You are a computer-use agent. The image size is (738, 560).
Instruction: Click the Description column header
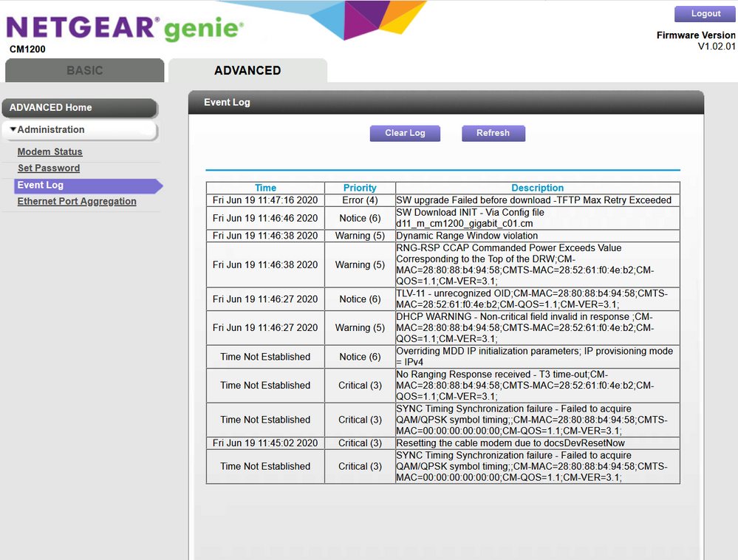point(537,188)
